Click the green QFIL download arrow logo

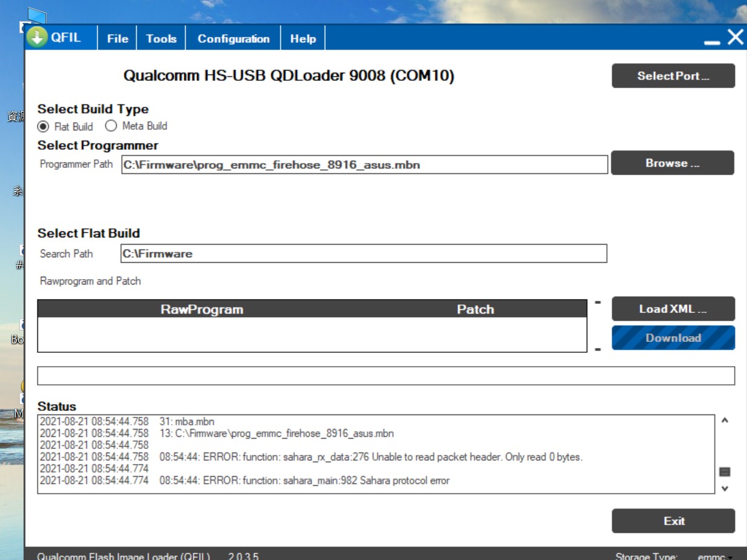click(x=37, y=37)
